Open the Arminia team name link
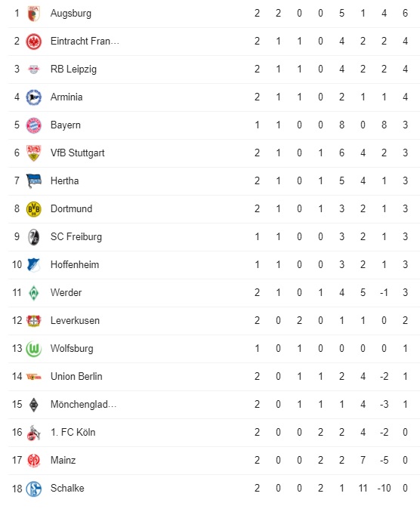 coord(66,97)
